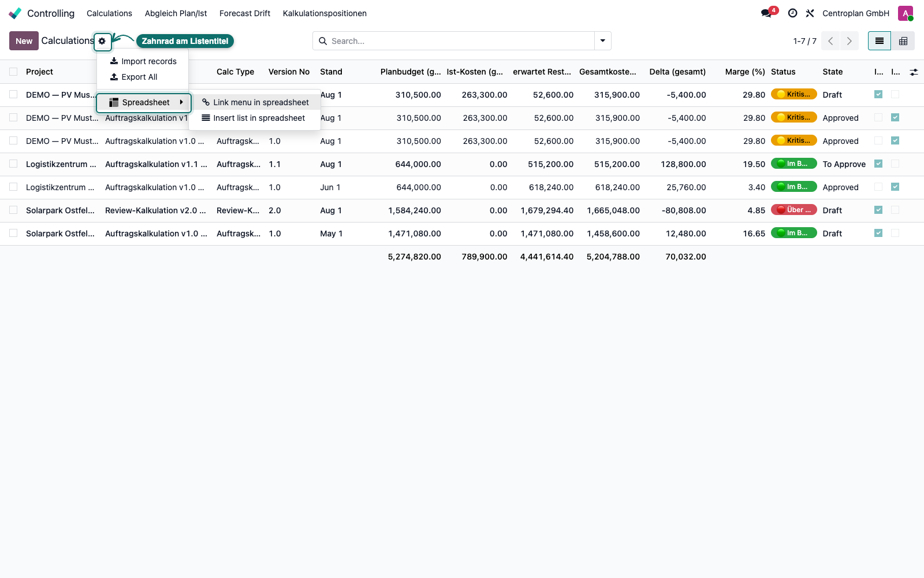
Task: Click the 1,679,294.40 erwartet Rest value
Action: [x=547, y=210]
